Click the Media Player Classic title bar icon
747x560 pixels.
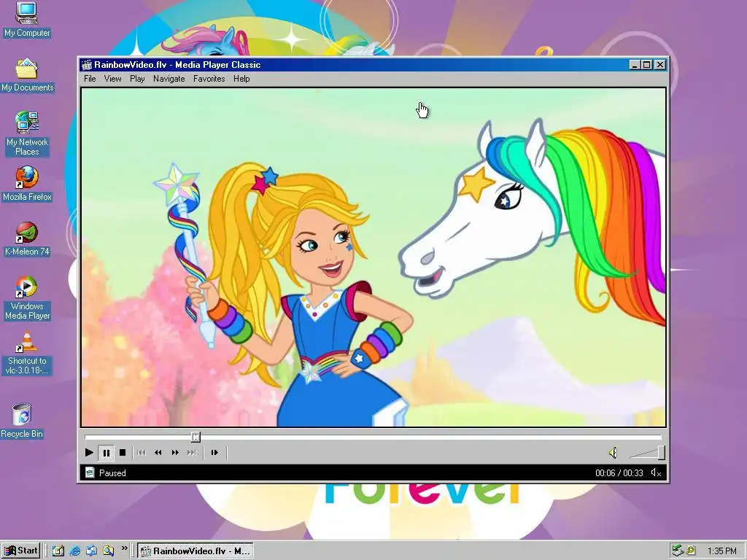(86, 65)
